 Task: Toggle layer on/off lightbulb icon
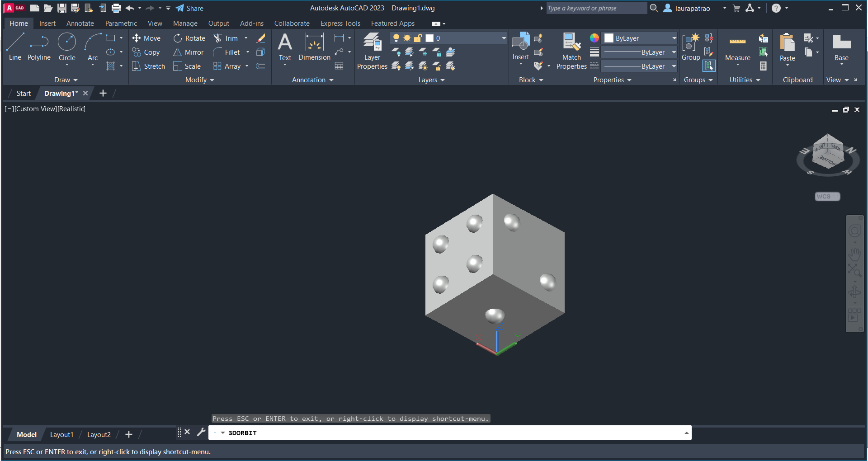click(x=396, y=38)
